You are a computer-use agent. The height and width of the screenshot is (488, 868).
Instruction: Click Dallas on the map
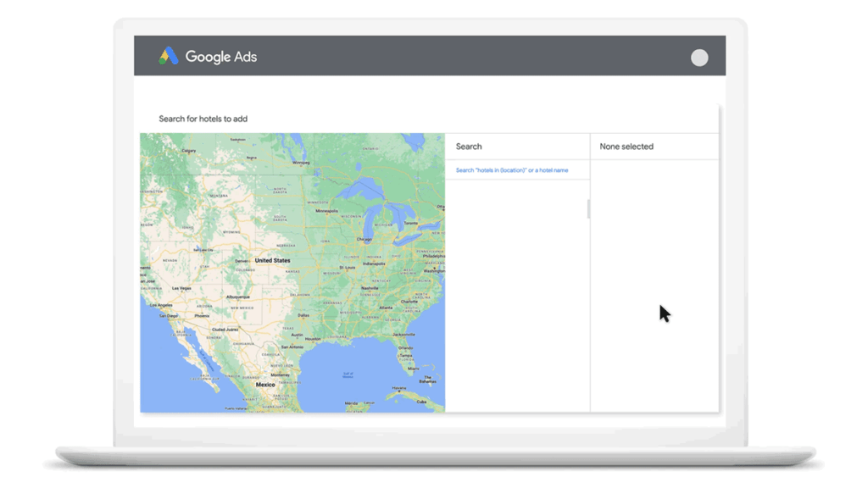point(303,315)
